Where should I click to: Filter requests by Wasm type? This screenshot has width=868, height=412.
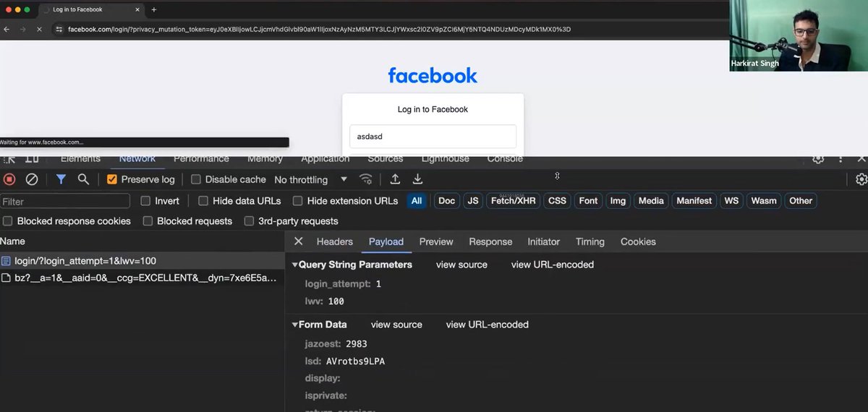pyautogui.click(x=764, y=201)
